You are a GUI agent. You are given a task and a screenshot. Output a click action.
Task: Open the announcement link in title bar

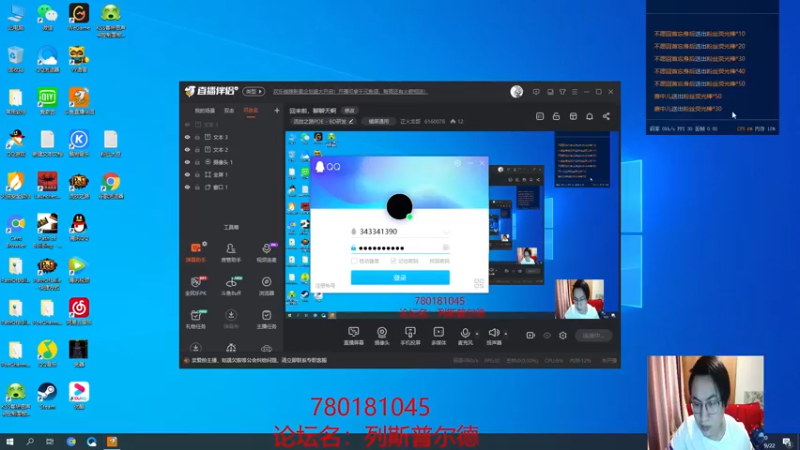pos(350,92)
